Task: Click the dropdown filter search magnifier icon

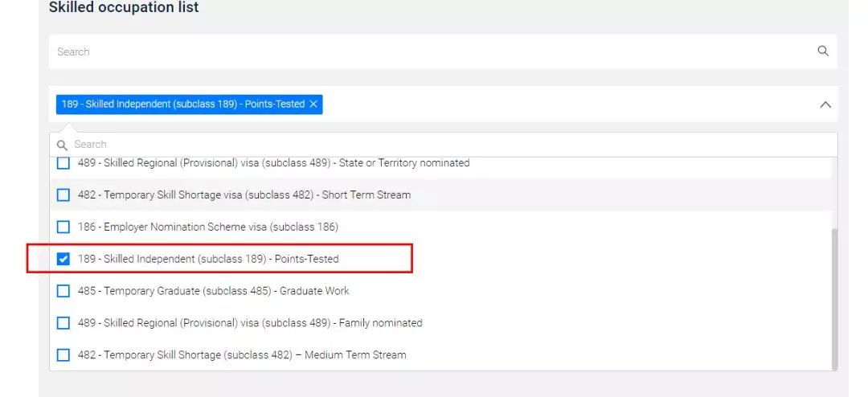Action: point(62,145)
